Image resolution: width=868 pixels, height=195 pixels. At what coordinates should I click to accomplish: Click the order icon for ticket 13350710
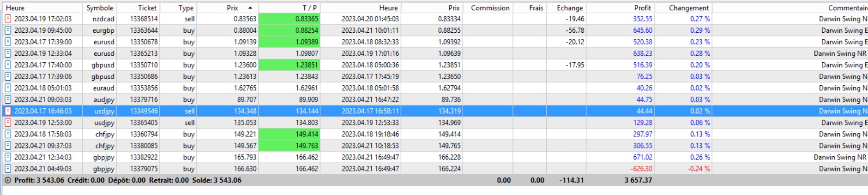click(x=8, y=65)
